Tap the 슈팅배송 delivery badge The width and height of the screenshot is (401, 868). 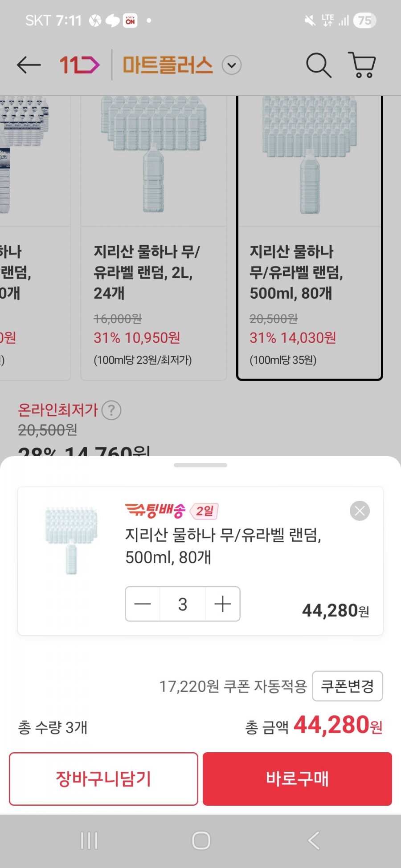155,511
